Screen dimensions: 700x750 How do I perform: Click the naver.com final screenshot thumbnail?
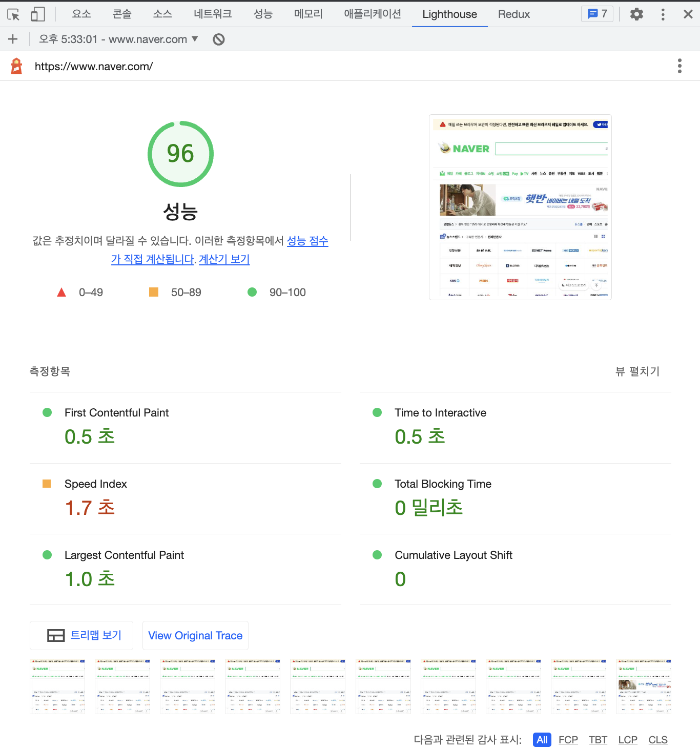click(x=520, y=207)
